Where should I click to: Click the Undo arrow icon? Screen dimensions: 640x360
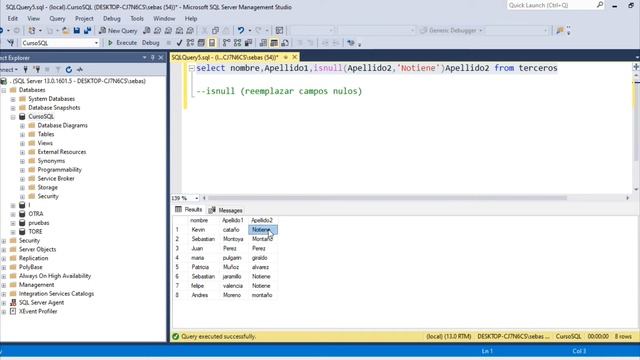241,31
